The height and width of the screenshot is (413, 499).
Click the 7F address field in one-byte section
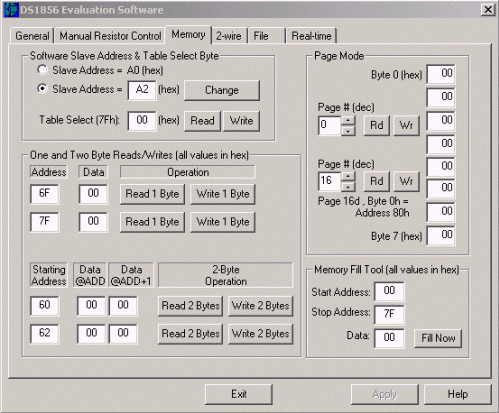point(44,221)
